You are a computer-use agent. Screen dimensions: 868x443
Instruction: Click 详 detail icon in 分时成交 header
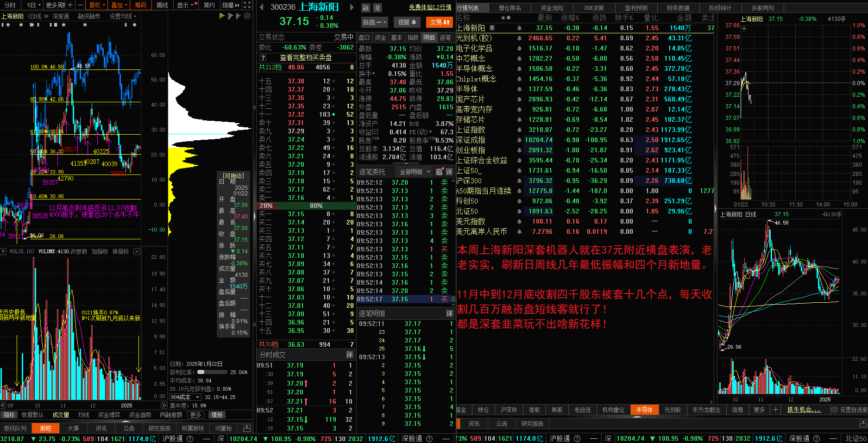click(350, 355)
